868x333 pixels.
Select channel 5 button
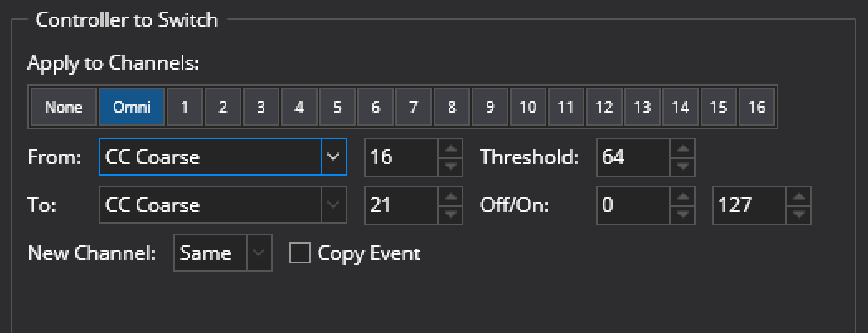[x=337, y=107]
